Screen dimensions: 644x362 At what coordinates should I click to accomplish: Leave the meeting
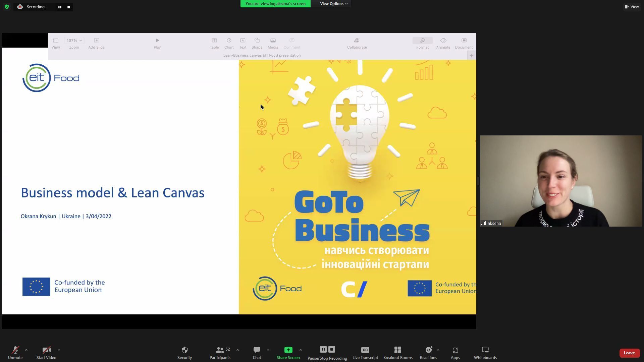pos(629,353)
